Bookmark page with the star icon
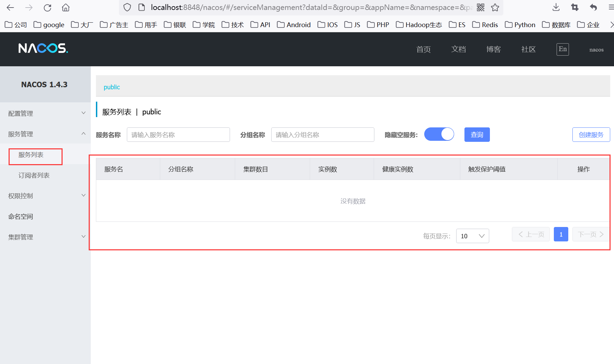This screenshot has width=614, height=364. click(x=495, y=8)
